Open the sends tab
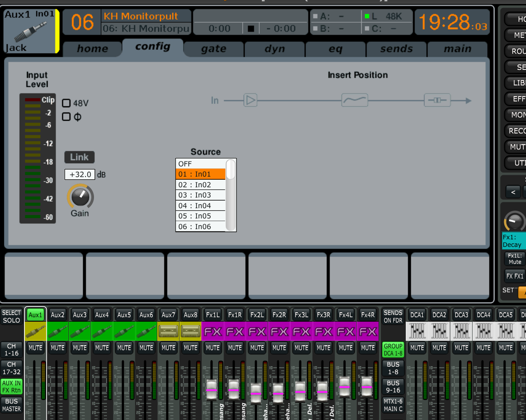526x420 pixels. [396, 49]
